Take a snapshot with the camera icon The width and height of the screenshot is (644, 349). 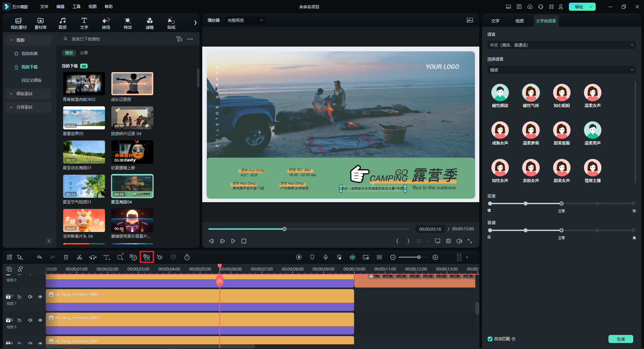448,241
